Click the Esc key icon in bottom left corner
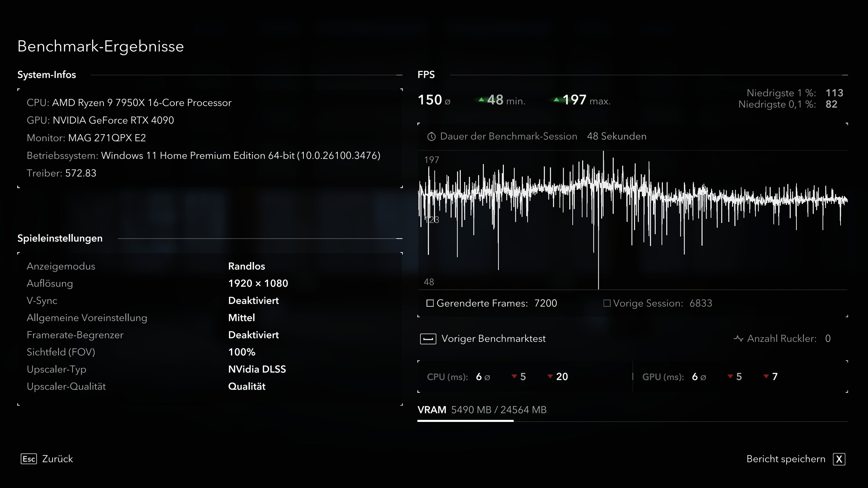The height and width of the screenshot is (488, 868). pyautogui.click(x=29, y=459)
